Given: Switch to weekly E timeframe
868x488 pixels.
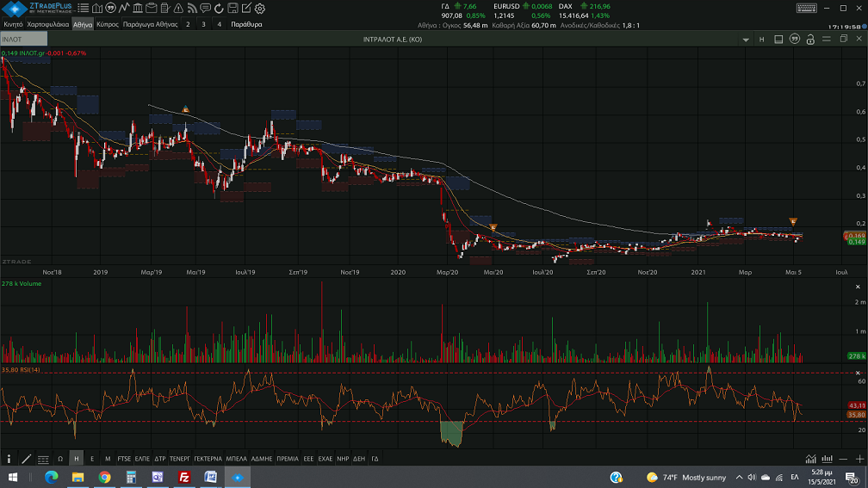Looking at the screenshot, I should [x=92, y=459].
